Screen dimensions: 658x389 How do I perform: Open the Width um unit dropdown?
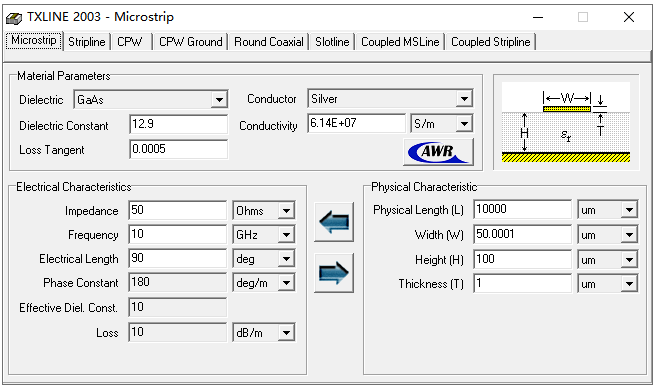[x=629, y=235]
